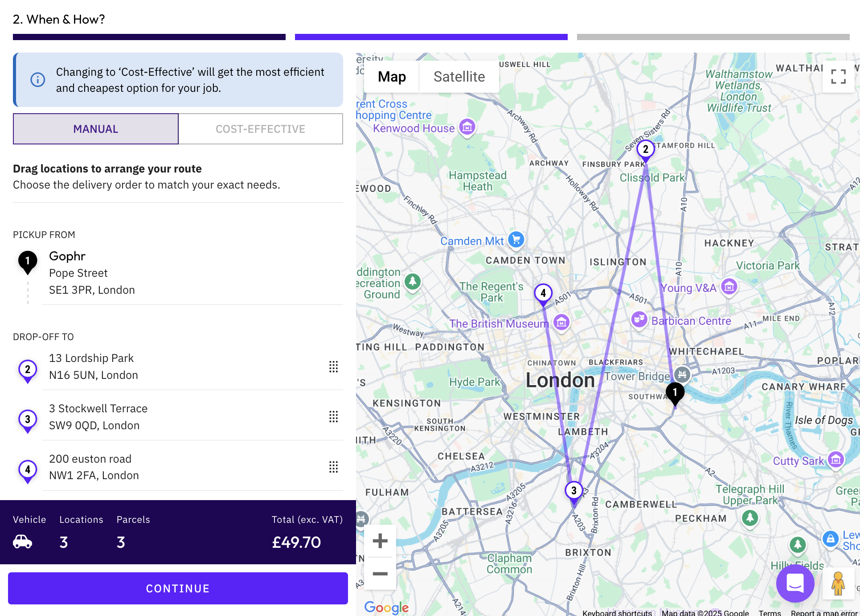860x616 pixels.
Task: Zoom out on the map
Action: (x=380, y=574)
